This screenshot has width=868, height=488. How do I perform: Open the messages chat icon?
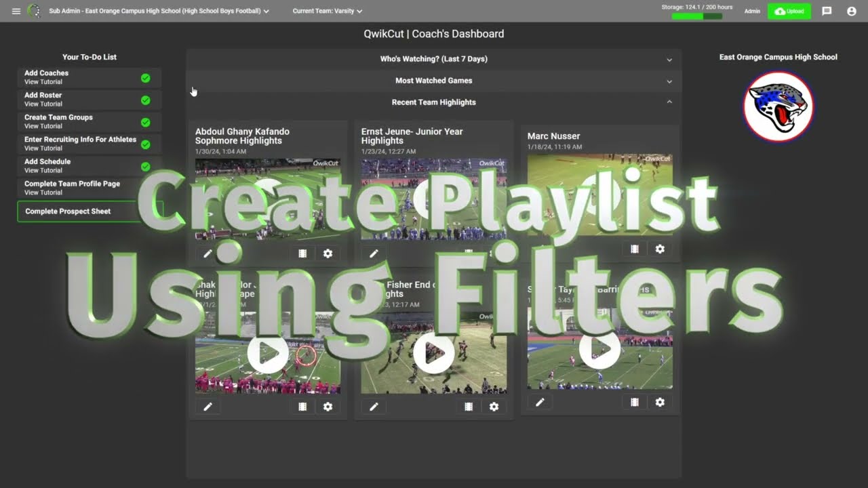coord(827,11)
